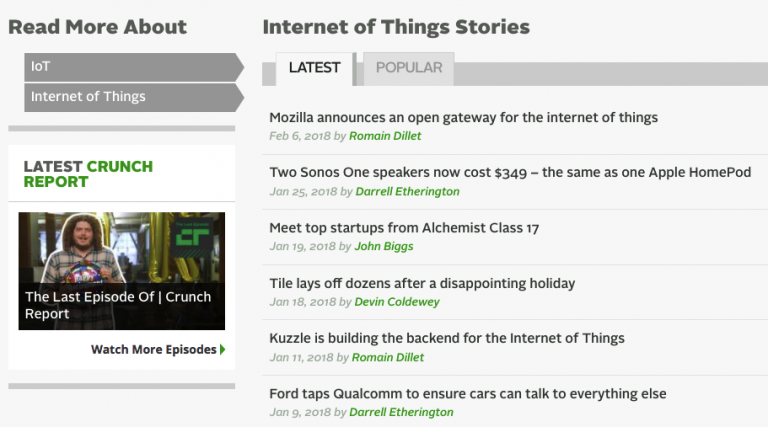Open the Kuzzle backend article
This screenshot has width=768, height=427.
[x=446, y=338]
